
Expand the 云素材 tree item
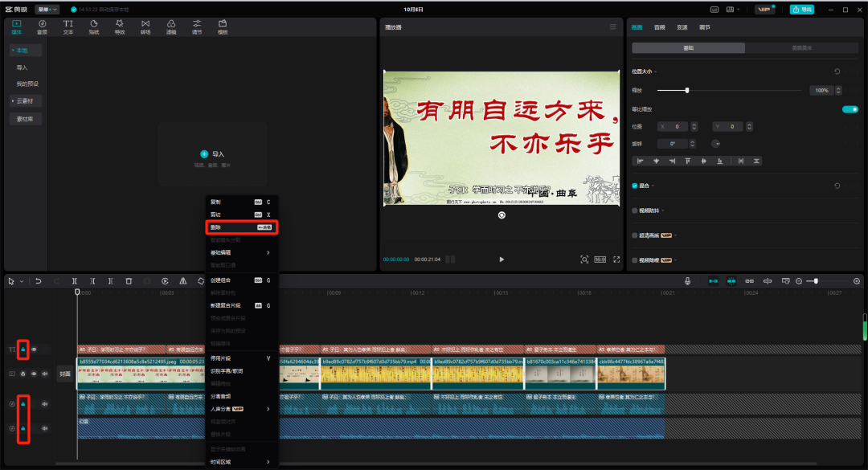(x=13, y=100)
